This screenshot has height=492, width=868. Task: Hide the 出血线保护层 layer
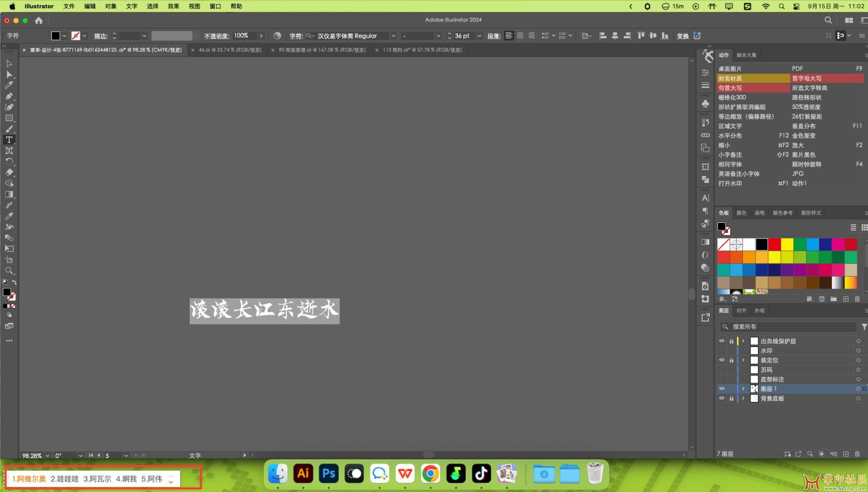coord(721,341)
